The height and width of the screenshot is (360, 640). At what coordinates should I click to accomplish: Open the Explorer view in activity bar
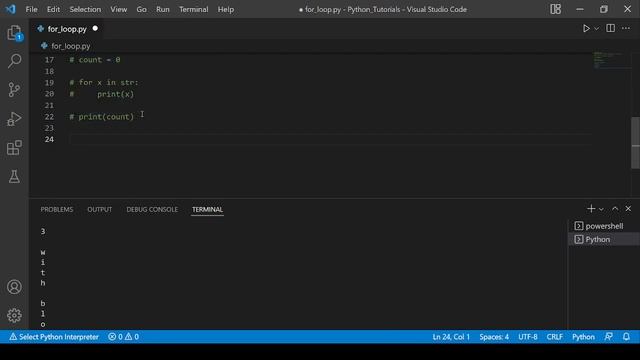14,33
